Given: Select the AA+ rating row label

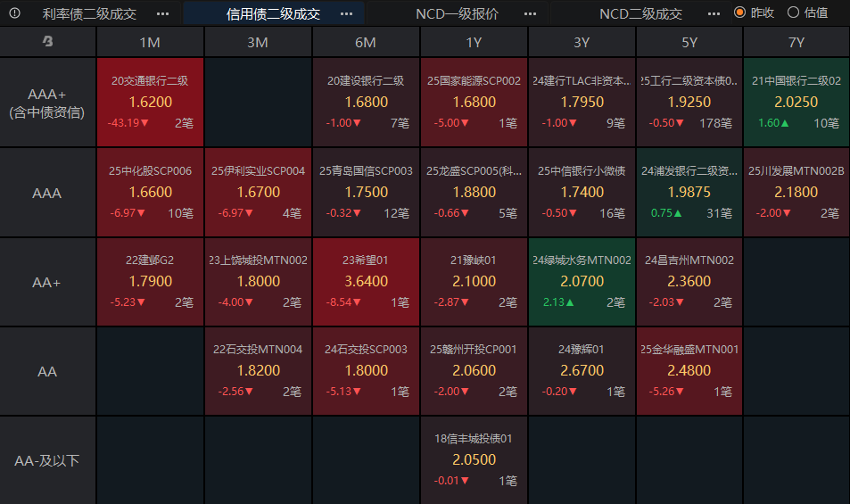Looking at the screenshot, I should [x=47, y=283].
